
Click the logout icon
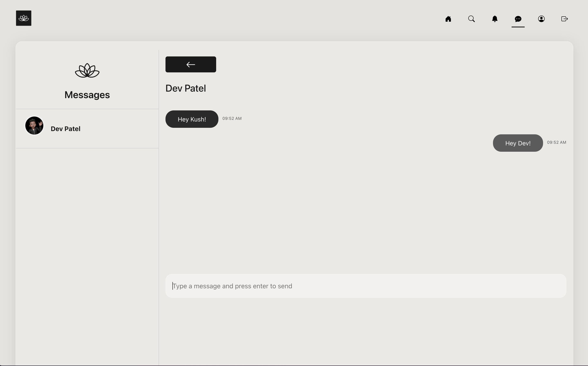click(564, 19)
